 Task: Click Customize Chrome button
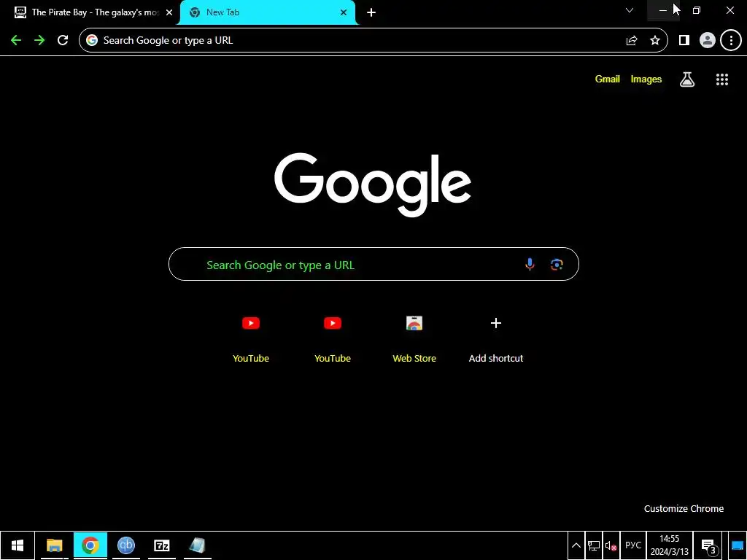tap(684, 508)
